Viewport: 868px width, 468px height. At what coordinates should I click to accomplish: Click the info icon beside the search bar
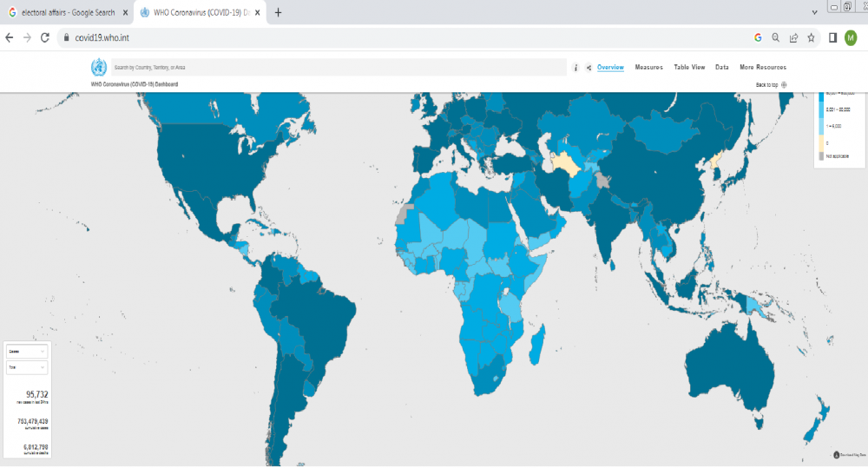tap(575, 68)
